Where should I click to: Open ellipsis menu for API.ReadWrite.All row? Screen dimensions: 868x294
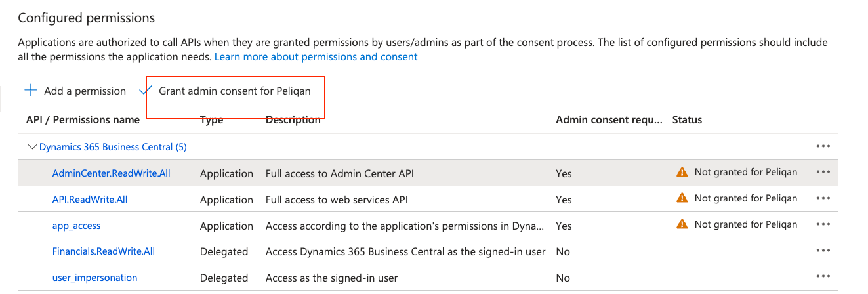(x=823, y=198)
